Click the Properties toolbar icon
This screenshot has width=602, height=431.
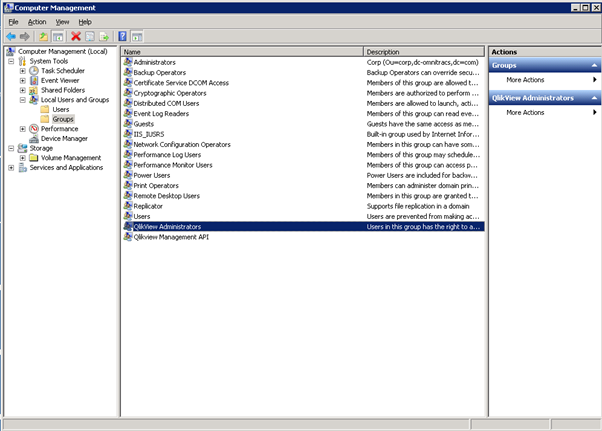(x=90, y=36)
